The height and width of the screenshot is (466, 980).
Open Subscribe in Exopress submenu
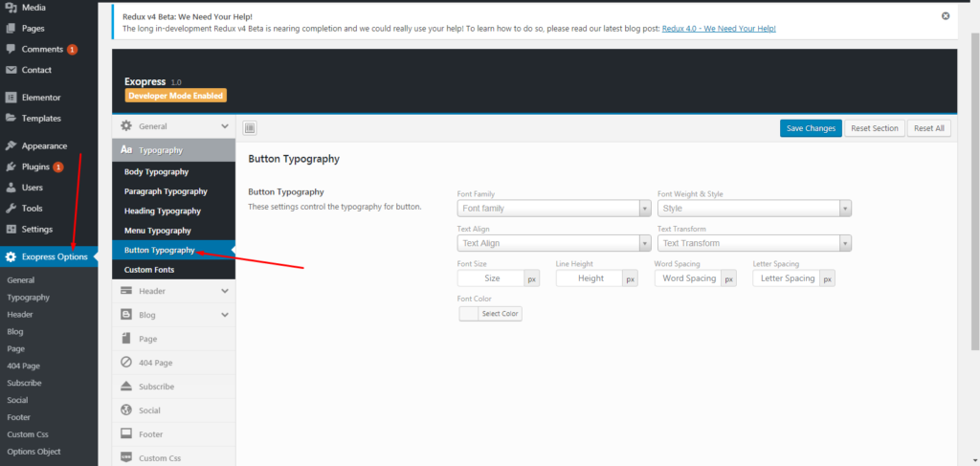[x=24, y=383]
